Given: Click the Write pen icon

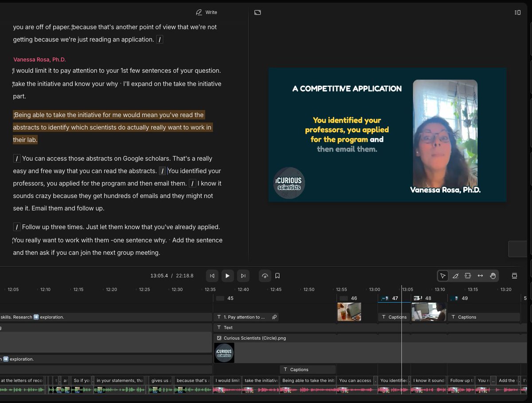Looking at the screenshot, I should [199, 12].
